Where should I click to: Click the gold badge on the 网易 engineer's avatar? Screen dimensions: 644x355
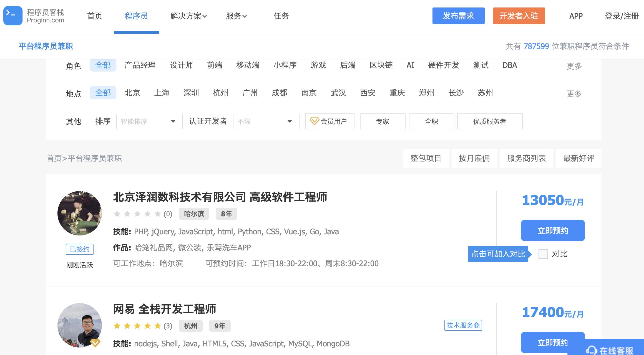pos(95,342)
